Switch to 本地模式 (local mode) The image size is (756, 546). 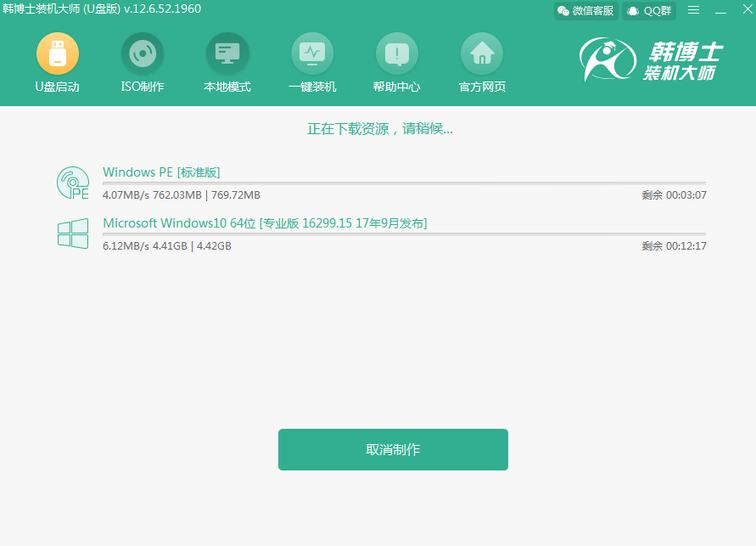pos(227,62)
